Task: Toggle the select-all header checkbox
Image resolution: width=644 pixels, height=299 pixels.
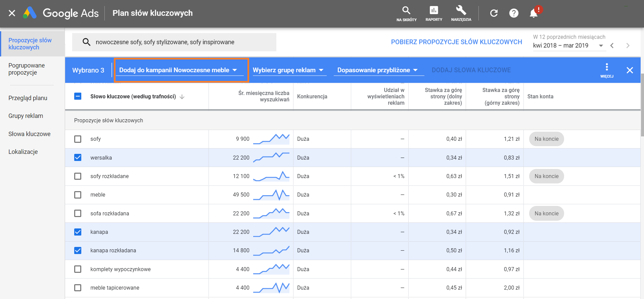Action: tap(78, 96)
